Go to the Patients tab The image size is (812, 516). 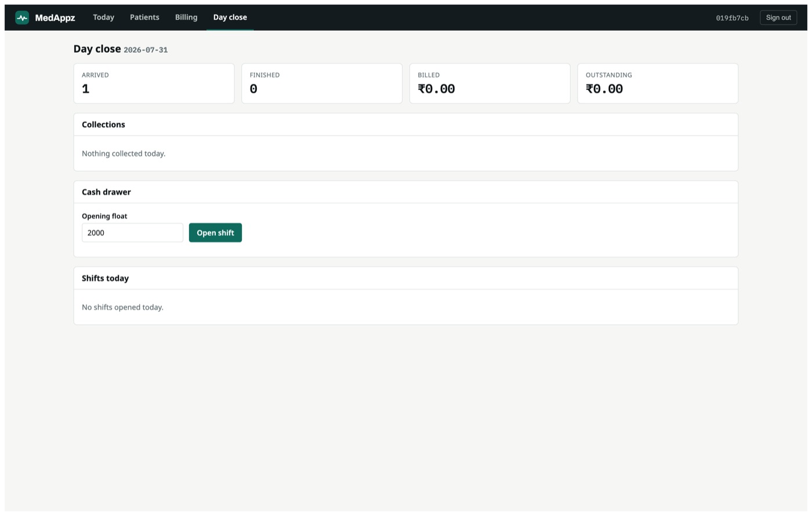pos(144,17)
